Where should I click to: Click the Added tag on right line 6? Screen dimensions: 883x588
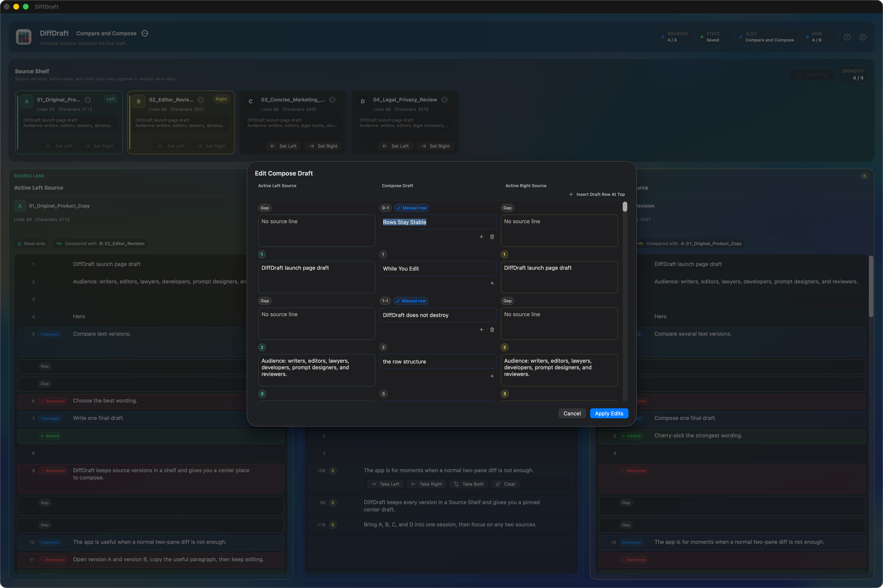[631, 436]
